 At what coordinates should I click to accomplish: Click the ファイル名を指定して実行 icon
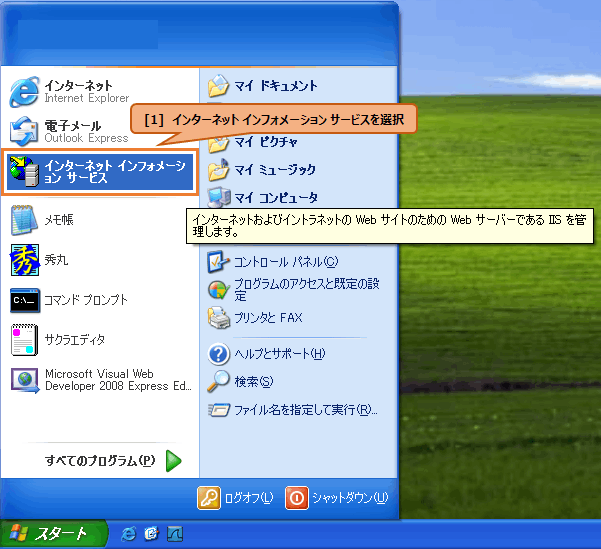(x=219, y=410)
